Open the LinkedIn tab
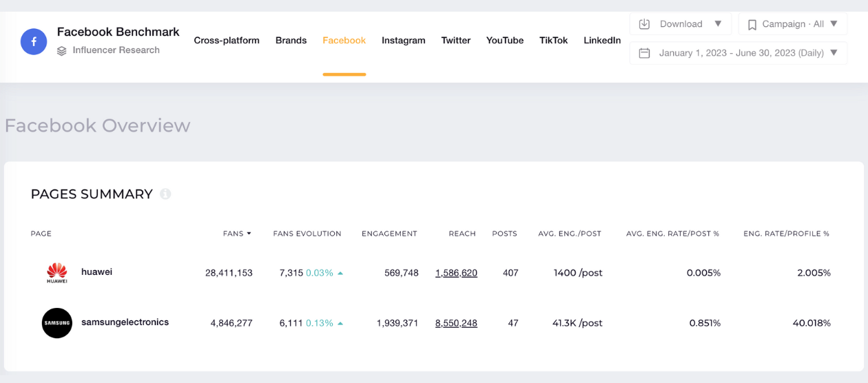Screen dimensions: 868x383 click(602, 41)
